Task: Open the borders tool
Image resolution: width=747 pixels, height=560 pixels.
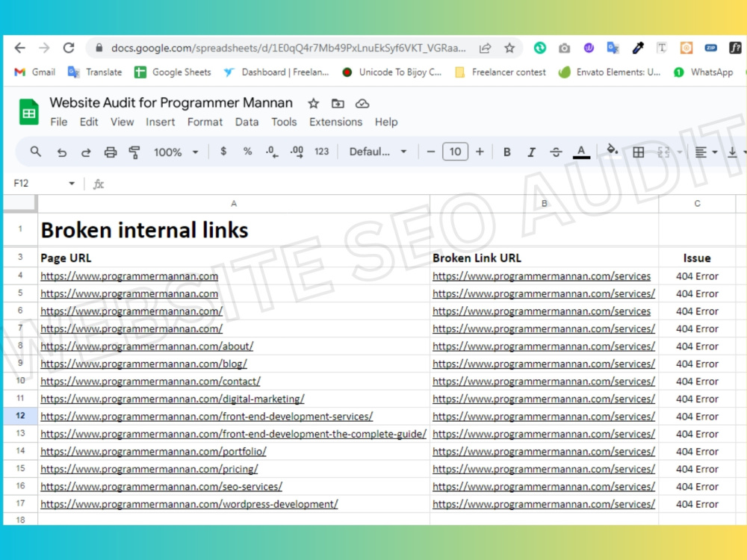Action: coord(639,152)
